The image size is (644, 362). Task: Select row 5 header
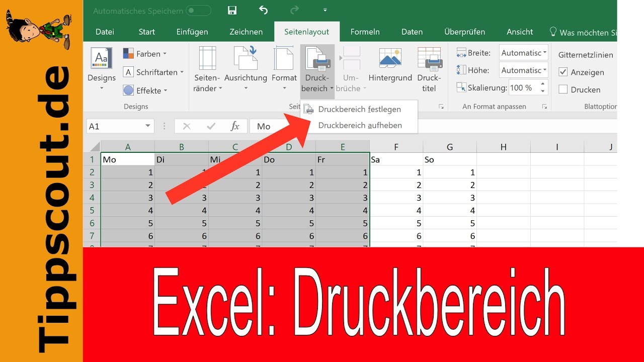pyautogui.click(x=92, y=211)
